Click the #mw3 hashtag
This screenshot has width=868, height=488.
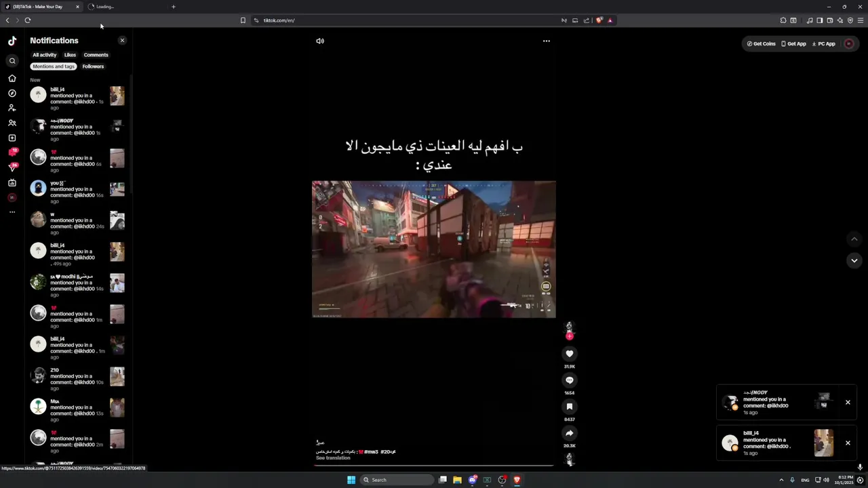[370, 451]
